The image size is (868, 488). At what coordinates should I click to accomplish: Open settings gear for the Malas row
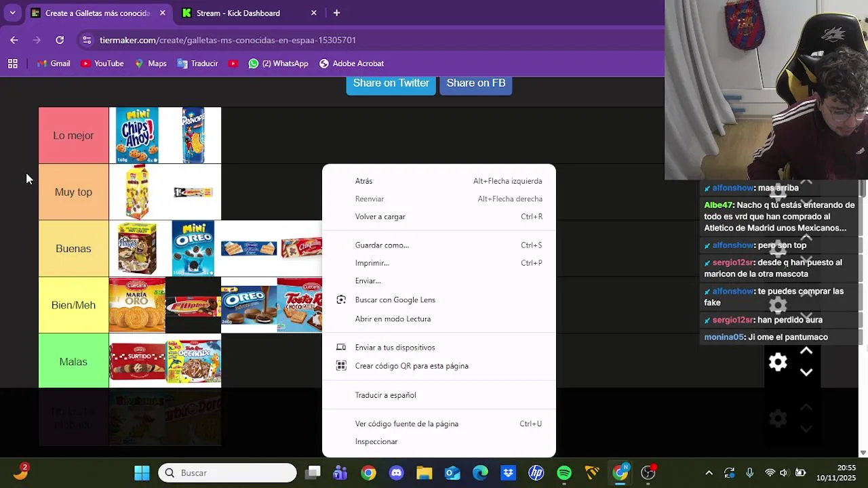click(x=778, y=362)
